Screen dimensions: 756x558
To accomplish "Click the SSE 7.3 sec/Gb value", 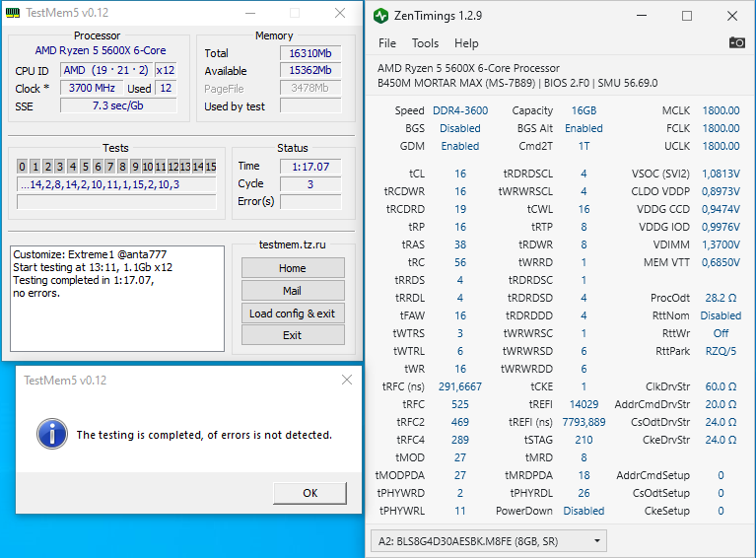I will pyautogui.click(x=118, y=105).
